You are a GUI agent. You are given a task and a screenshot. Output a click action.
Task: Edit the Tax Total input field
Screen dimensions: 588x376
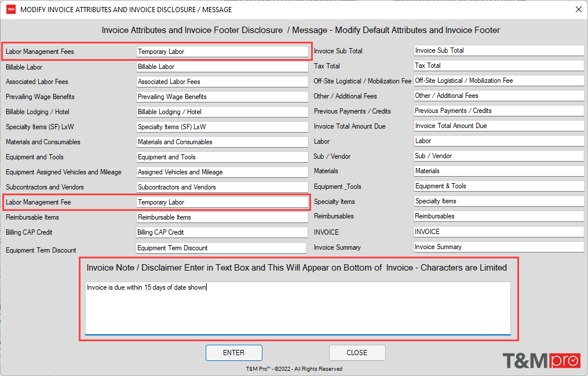click(x=499, y=65)
